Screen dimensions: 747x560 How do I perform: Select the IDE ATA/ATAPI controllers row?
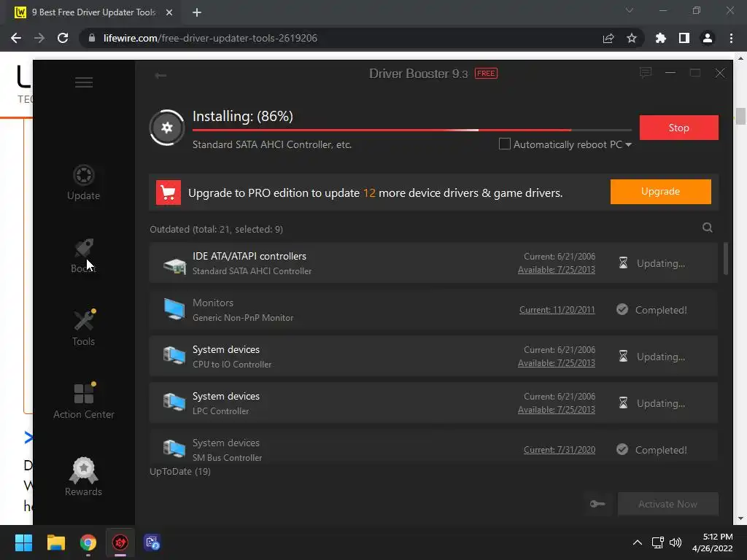point(433,262)
